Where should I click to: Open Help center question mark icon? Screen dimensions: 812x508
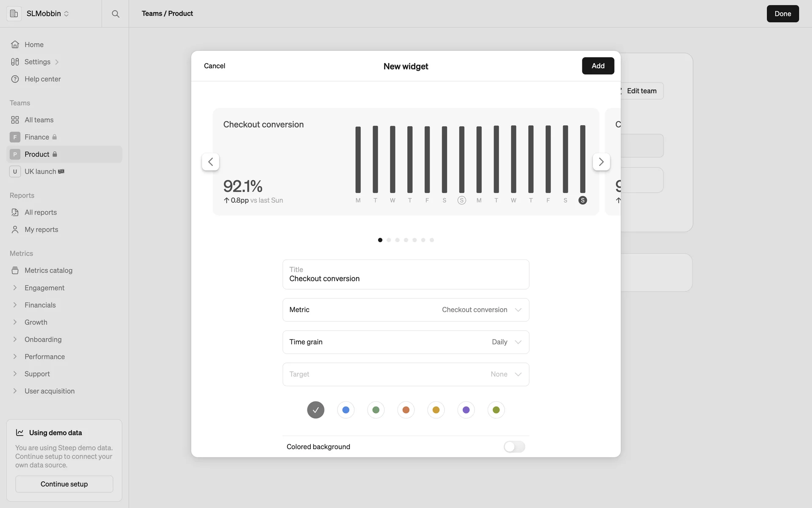[15, 79]
